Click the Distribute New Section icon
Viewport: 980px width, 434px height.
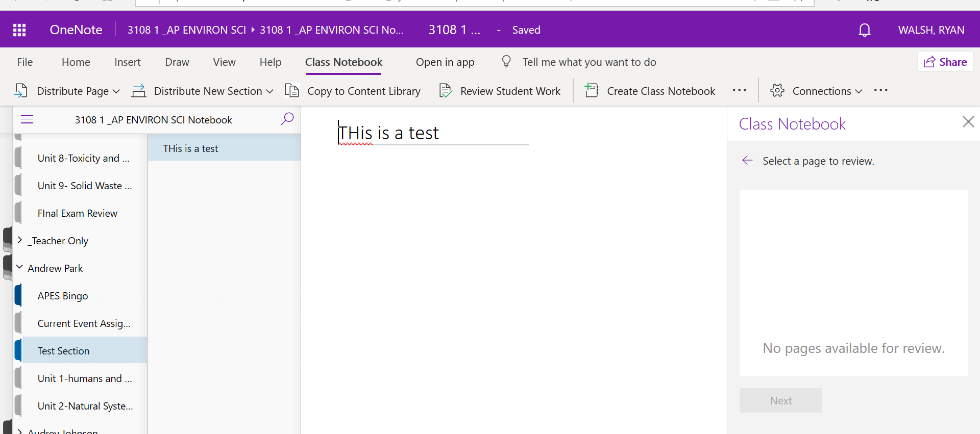pos(139,91)
